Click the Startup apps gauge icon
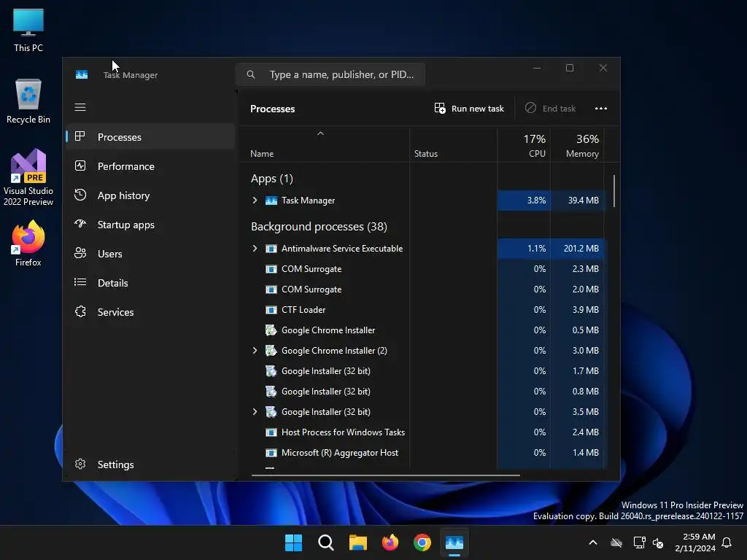This screenshot has height=560, width=747. (x=80, y=224)
